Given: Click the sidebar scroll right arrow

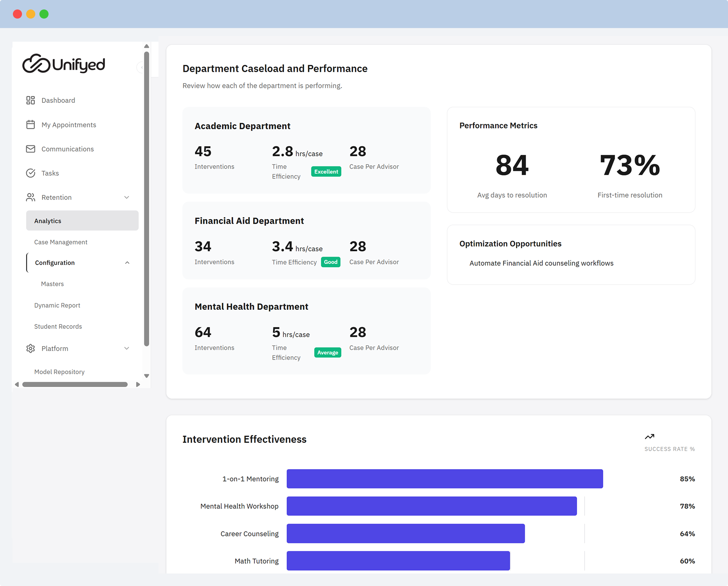Looking at the screenshot, I should (x=138, y=384).
